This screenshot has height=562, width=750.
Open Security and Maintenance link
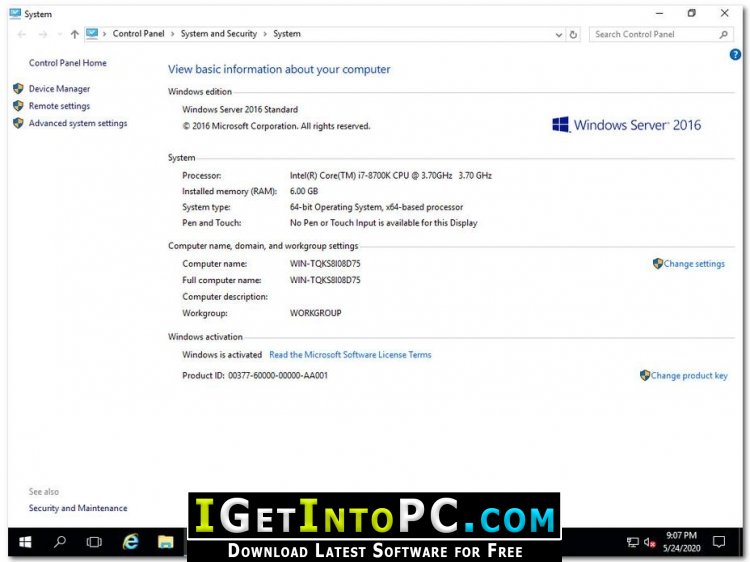pyautogui.click(x=78, y=508)
